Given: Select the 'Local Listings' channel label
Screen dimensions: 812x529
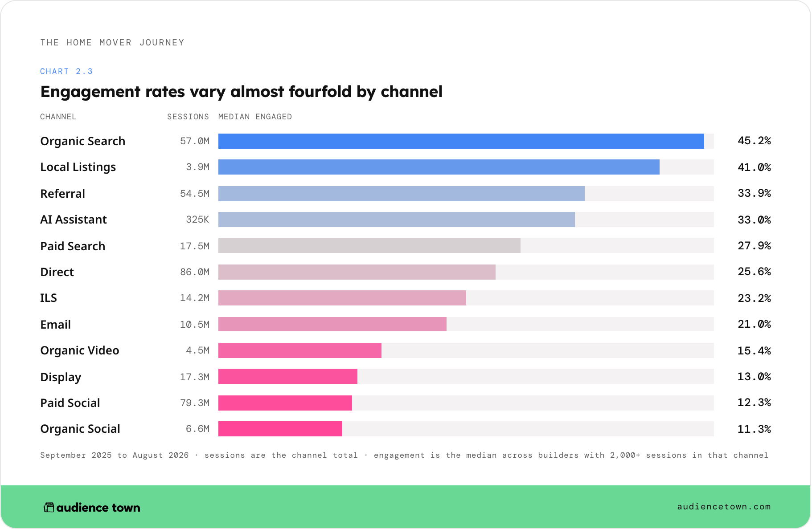Looking at the screenshot, I should (78, 167).
